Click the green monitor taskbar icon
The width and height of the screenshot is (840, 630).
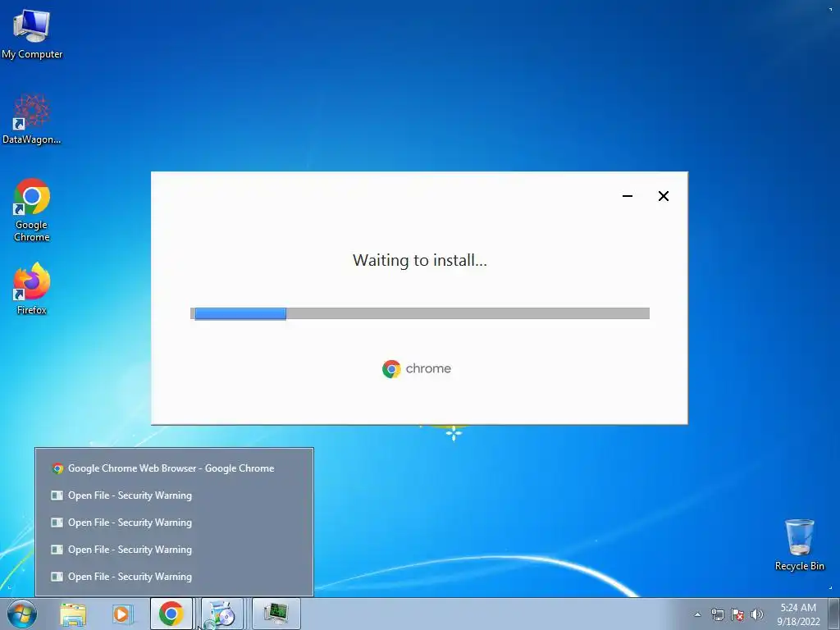276,614
